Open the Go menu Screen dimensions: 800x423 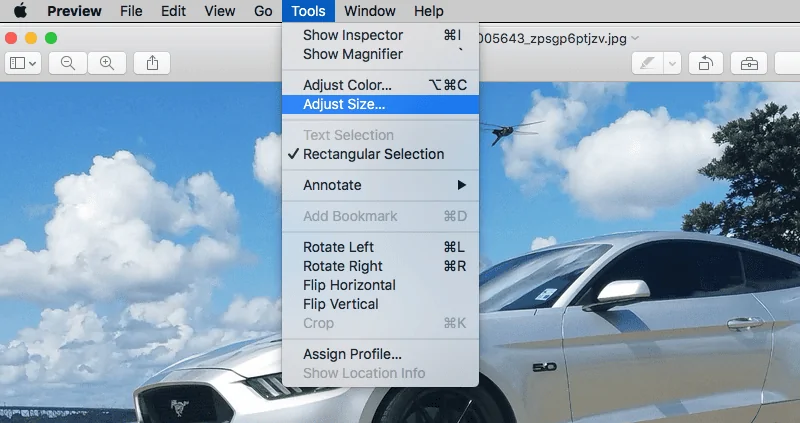[x=263, y=11]
